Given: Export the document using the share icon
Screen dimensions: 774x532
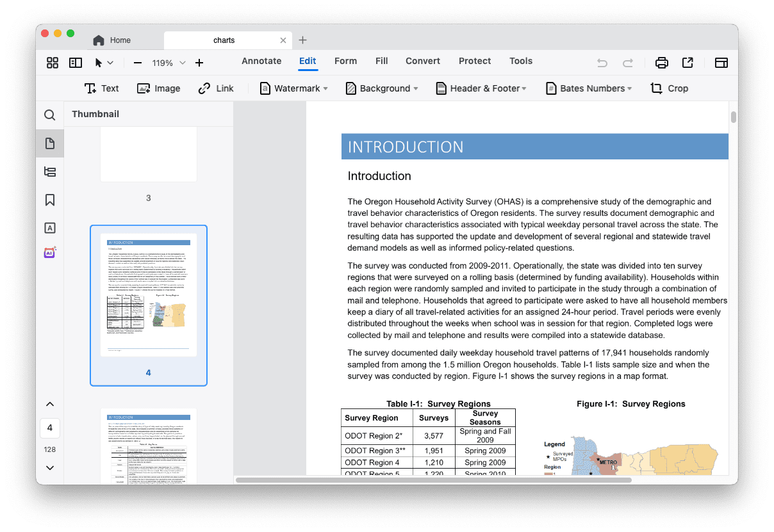Looking at the screenshot, I should pyautogui.click(x=687, y=61).
